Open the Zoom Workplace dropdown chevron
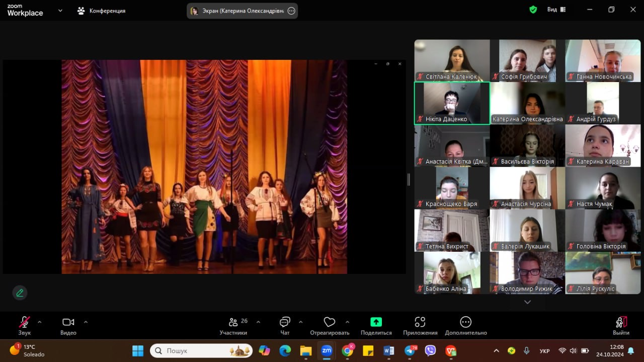The width and height of the screenshot is (644, 362). pos(60,10)
